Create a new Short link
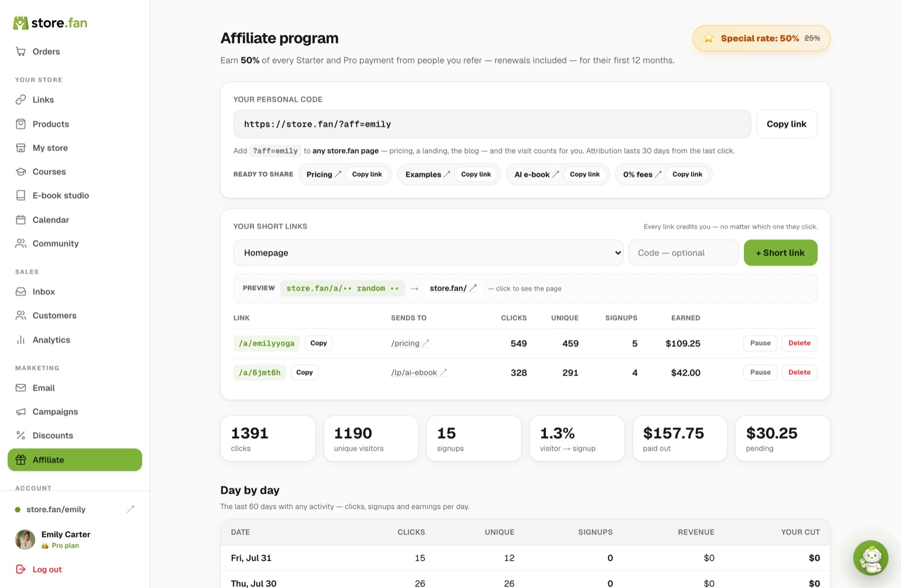Screen dimensions: 901x588 pyautogui.click(x=780, y=253)
